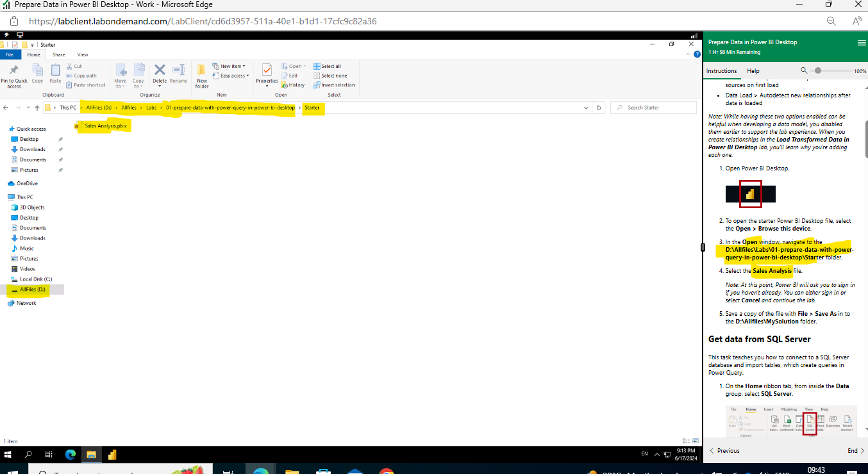Open the lab panel hamburger menu
This screenshot has height=474, width=868.
tap(862, 43)
